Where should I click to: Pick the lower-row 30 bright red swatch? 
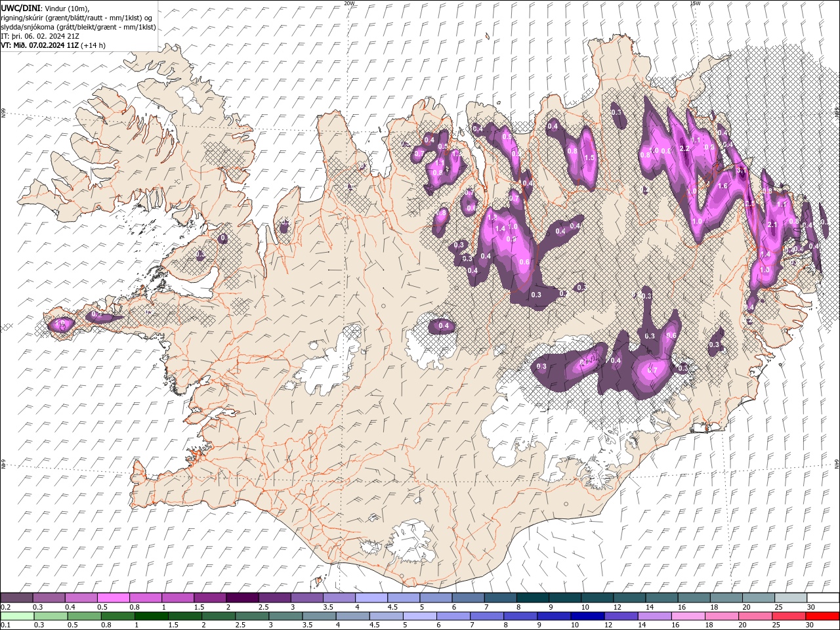pyautogui.click(x=822, y=616)
